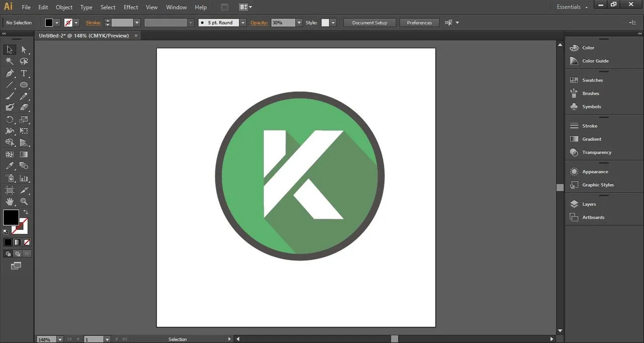Select the Pen tool
The height and width of the screenshot is (343, 644).
pos(10,73)
